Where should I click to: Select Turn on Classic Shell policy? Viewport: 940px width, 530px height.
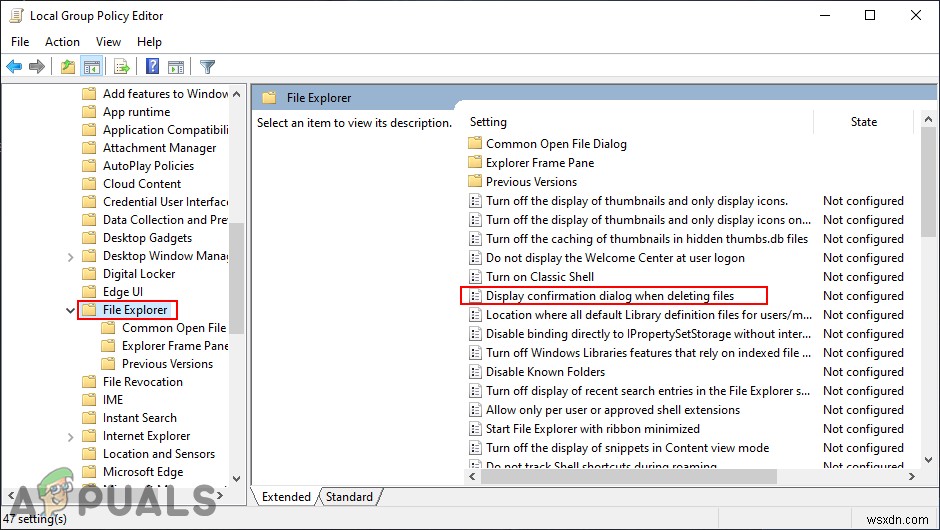(x=540, y=277)
